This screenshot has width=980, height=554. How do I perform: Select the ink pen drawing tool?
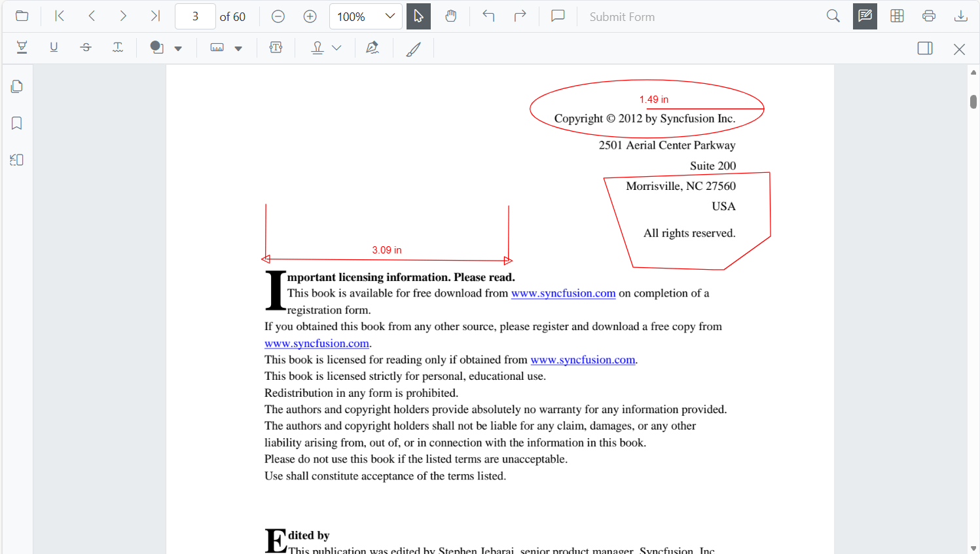click(x=413, y=48)
